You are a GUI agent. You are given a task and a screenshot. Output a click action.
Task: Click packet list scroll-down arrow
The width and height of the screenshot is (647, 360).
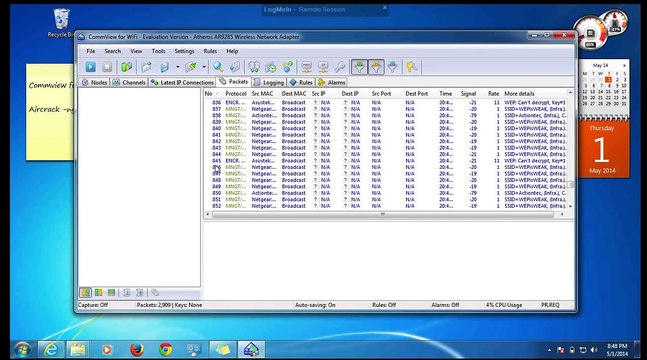coord(570,206)
